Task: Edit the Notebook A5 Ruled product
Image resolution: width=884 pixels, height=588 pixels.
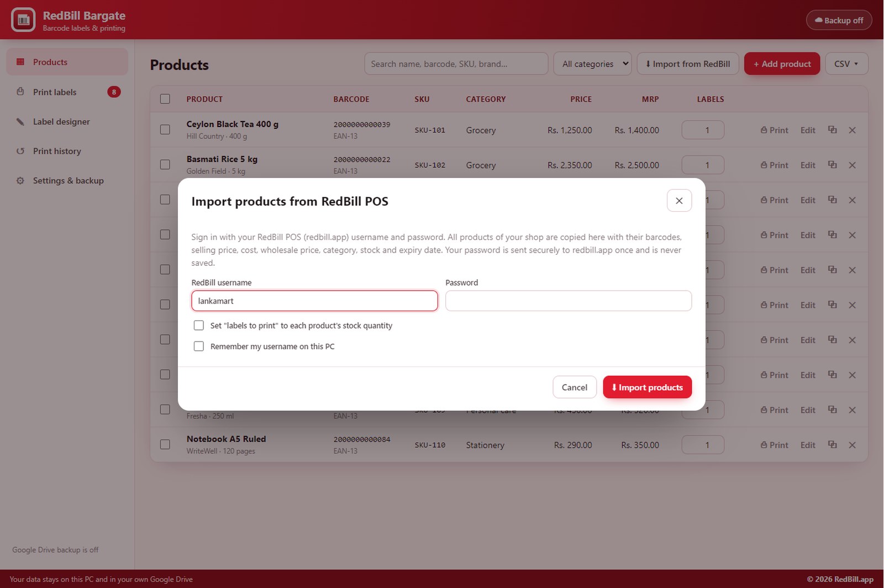Action: coord(808,445)
